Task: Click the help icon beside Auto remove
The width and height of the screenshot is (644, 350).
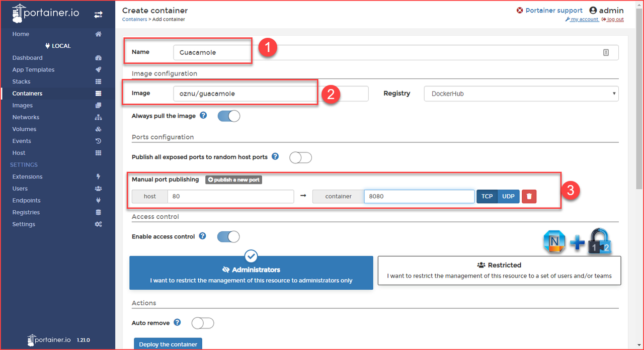Action: pos(177,322)
